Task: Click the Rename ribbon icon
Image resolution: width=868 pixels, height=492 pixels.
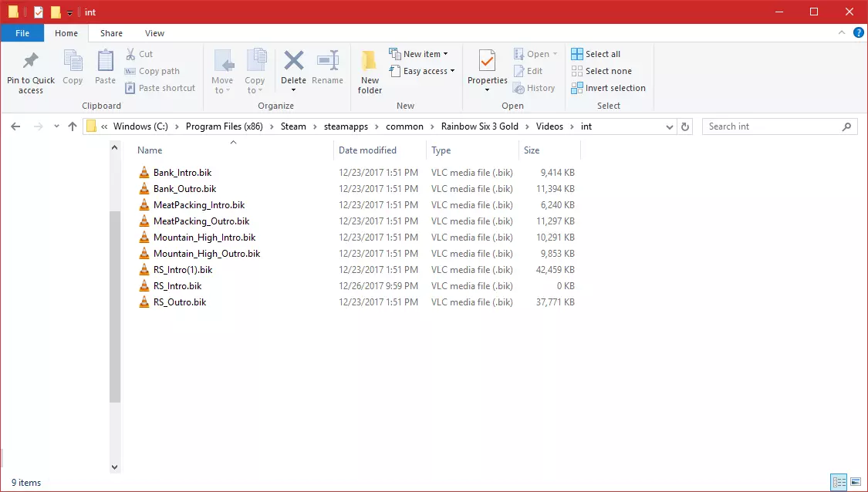Action: pos(328,61)
